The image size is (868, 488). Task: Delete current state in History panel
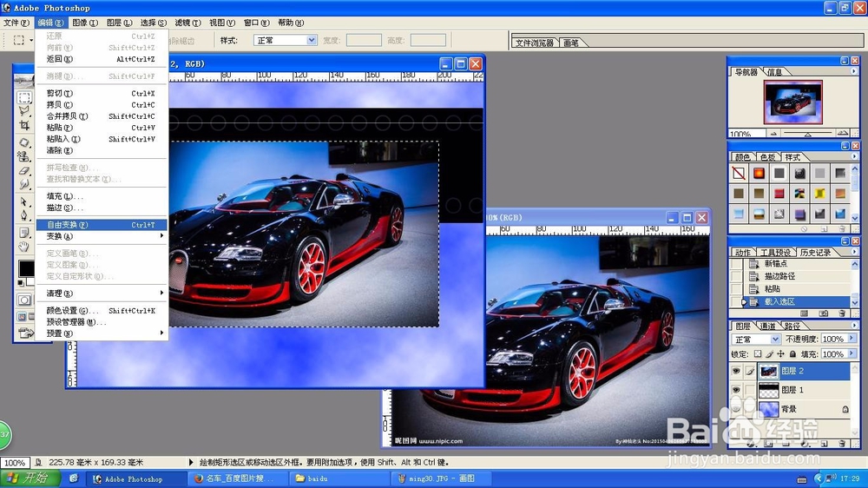tap(842, 313)
